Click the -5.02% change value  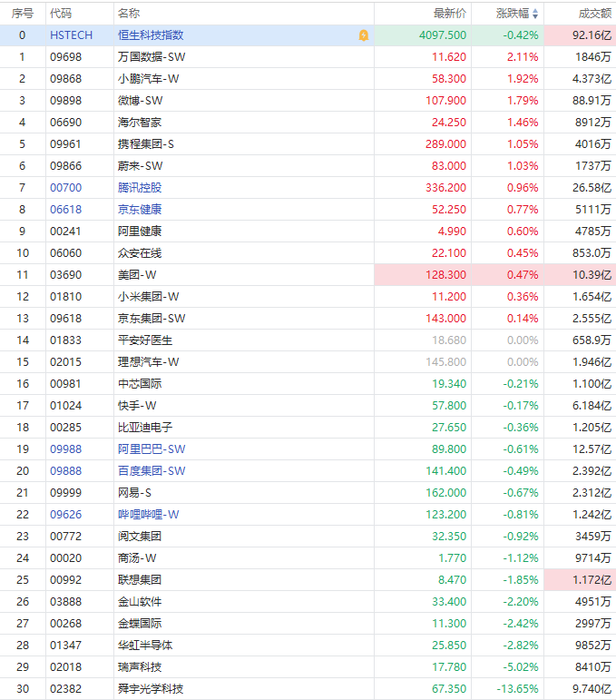click(521, 667)
